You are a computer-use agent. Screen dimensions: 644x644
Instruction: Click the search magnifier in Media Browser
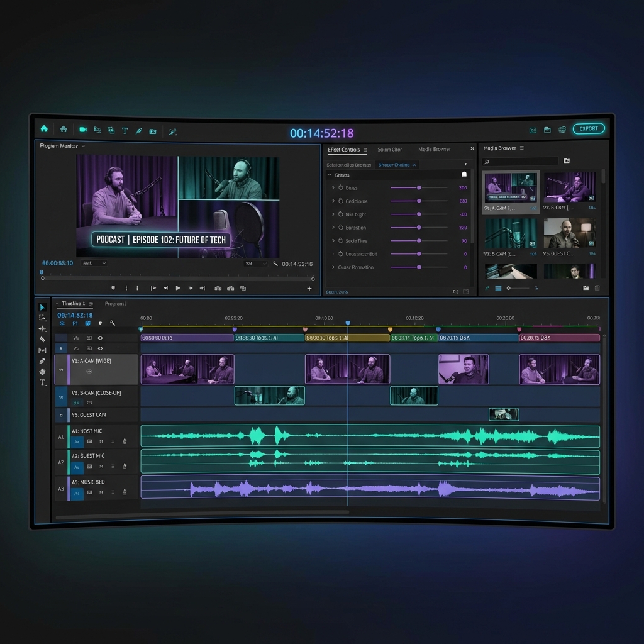(487, 160)
